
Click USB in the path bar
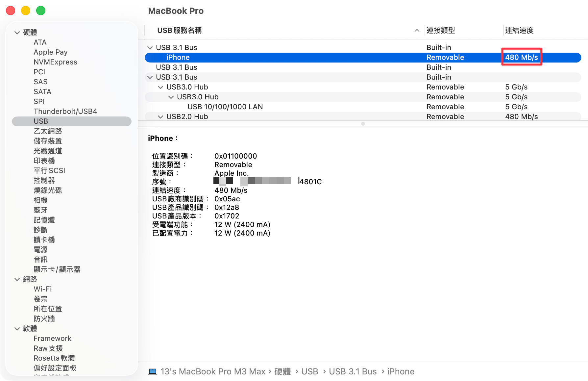(310, 371)
